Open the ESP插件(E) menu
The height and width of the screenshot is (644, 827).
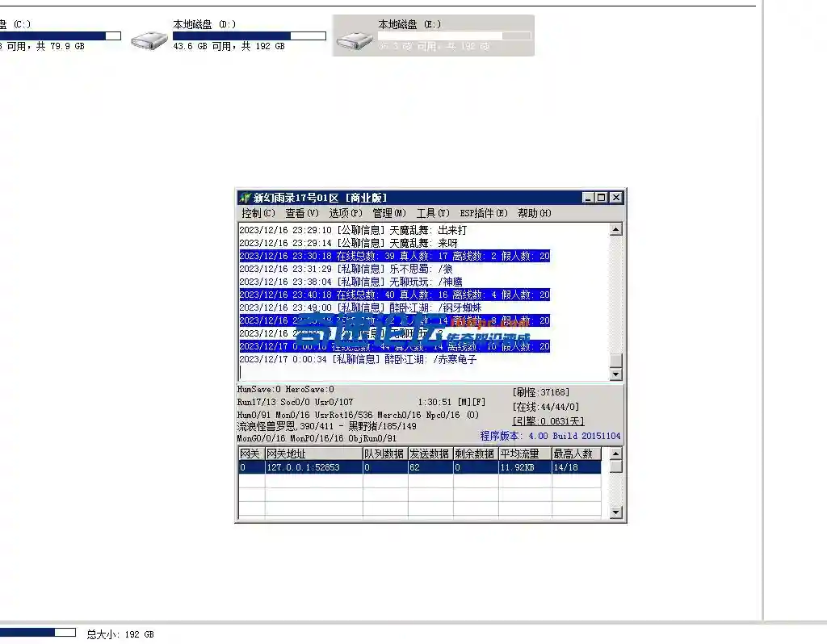(484, 213)
